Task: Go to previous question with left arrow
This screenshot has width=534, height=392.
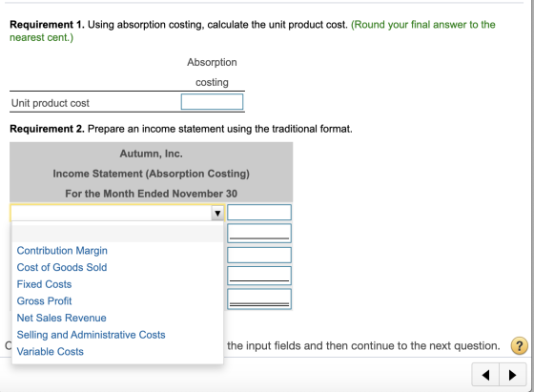Action: (x=485, y=375)
